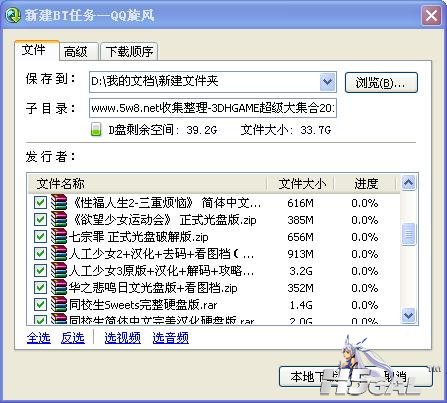The height and width of the screenshot is (403, 447).
Task: Uncheck the 性福人生2-三重烦恼 file checkbox
Action: tap(40, 202)
